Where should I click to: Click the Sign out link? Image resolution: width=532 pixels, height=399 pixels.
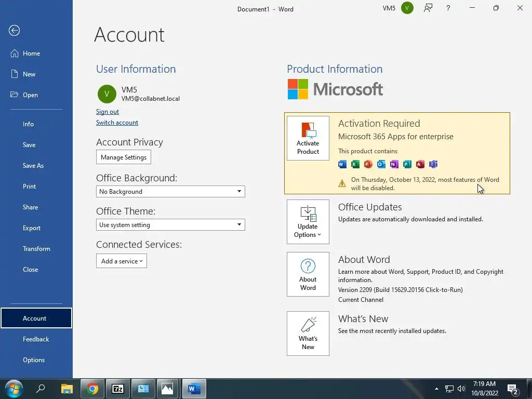tap(107, 112)
